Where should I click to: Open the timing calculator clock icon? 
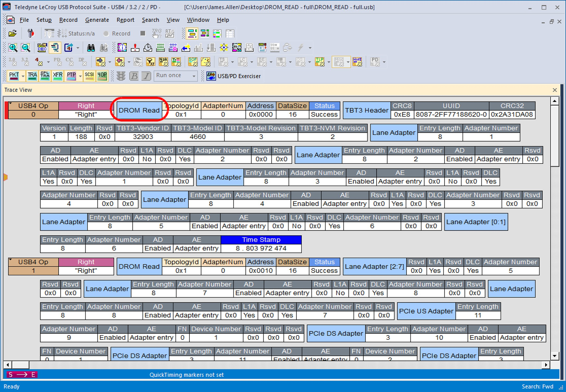(x=148, y=47)
